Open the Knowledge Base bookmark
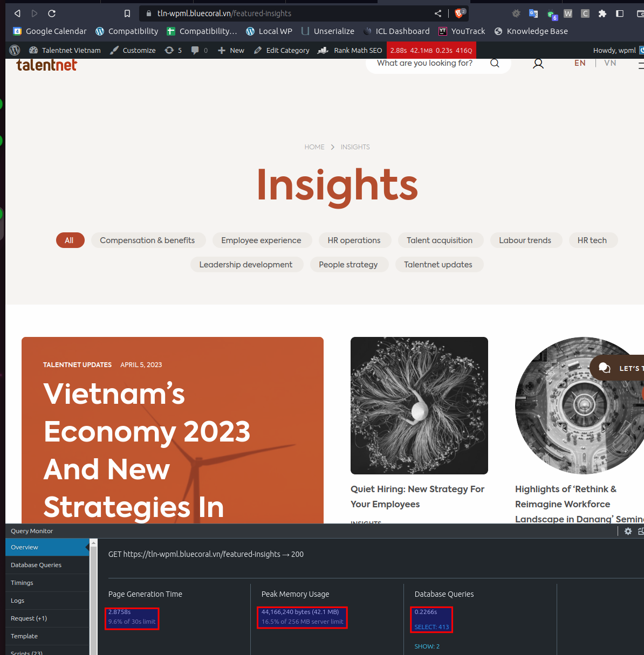The height and width of the screenshot is (655, 644). tap(531, 31)
